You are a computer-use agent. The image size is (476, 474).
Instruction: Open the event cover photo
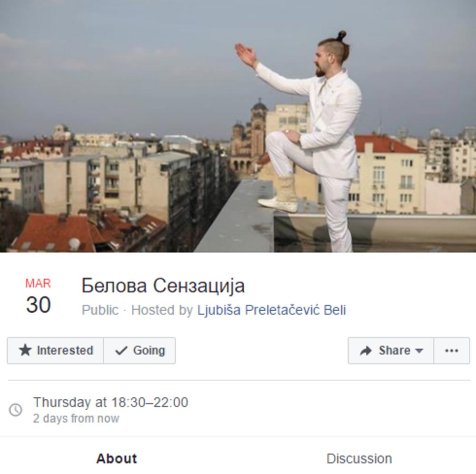click(x=238, y=126)
